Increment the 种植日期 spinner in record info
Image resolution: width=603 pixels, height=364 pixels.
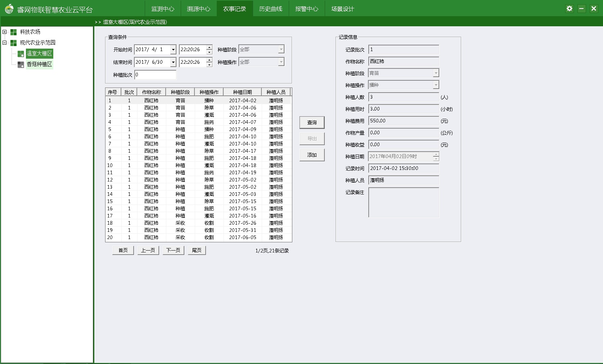(436, 154)
